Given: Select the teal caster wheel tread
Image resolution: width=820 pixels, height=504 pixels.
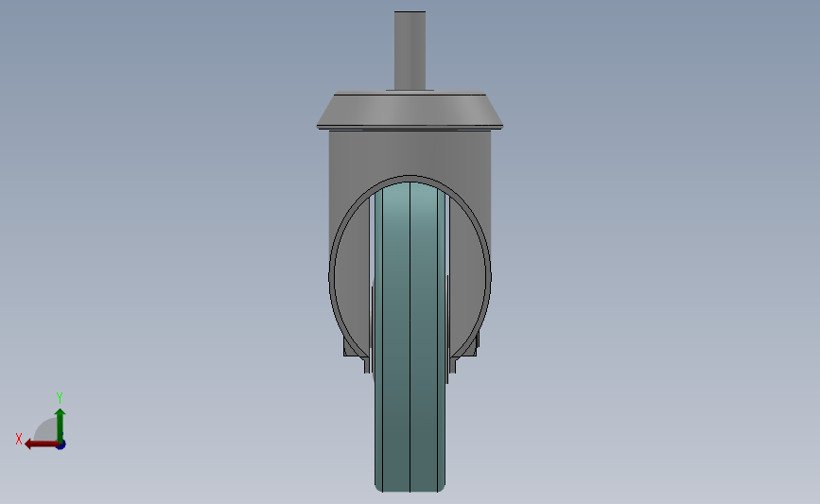Looking at the screenshot, I should (410, 337).
